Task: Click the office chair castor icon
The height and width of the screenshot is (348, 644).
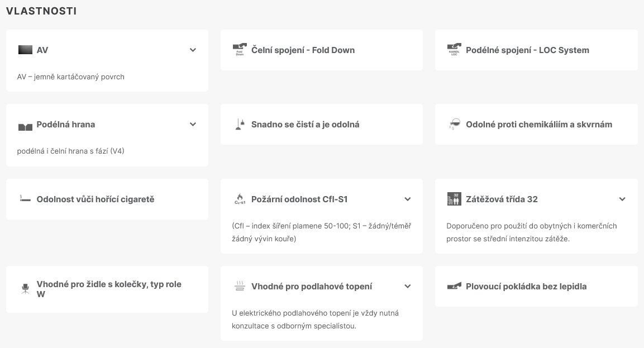Action: (25, 289)
